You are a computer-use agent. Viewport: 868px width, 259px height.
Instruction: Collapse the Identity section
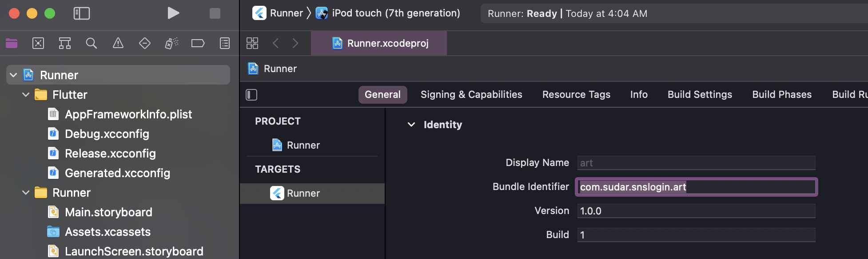tap(411, 125)
